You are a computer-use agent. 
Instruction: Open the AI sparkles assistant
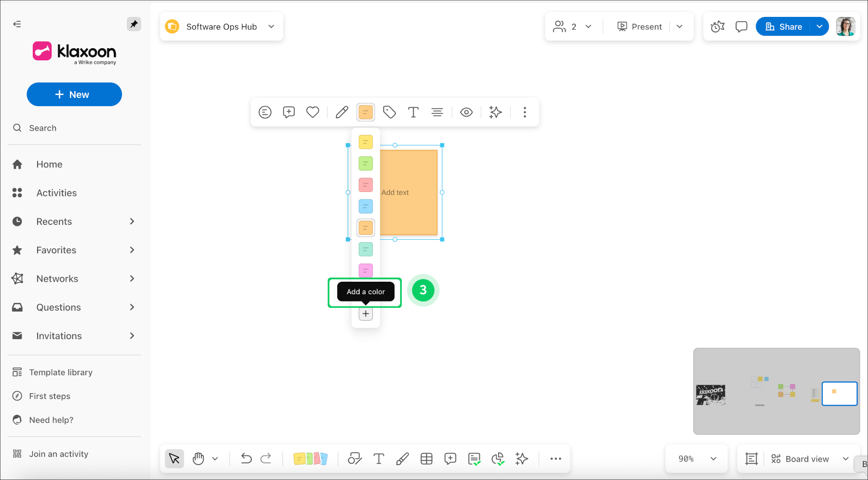click(x=521, y=458)
